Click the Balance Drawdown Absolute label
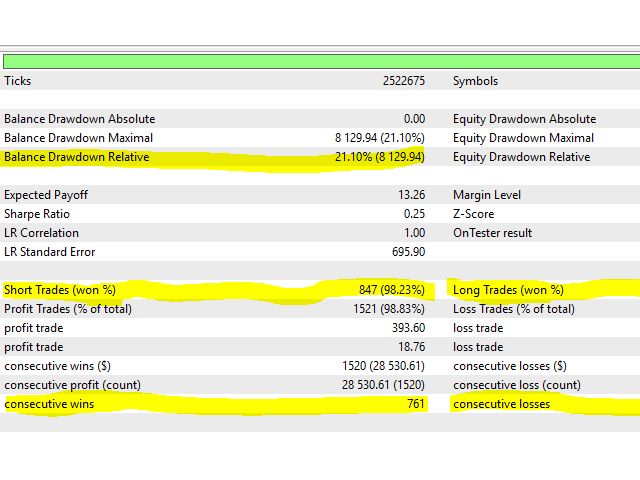640x480 pixels. point(80,119)
